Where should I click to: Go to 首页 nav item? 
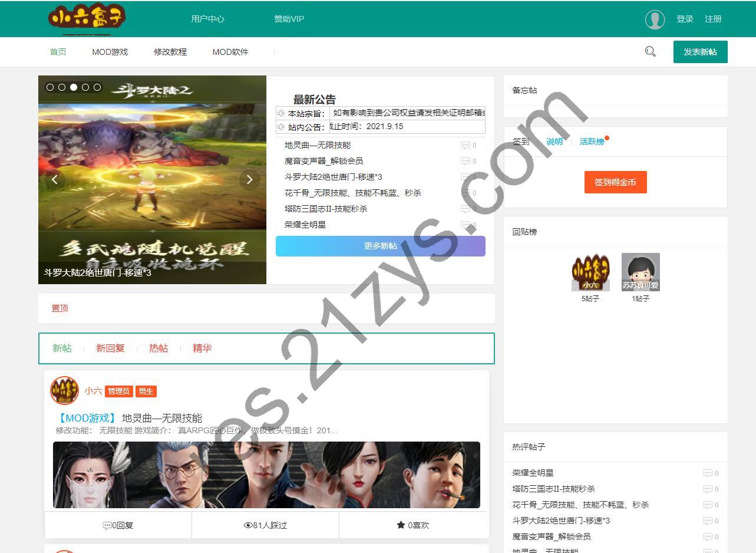tap(58, 52)
